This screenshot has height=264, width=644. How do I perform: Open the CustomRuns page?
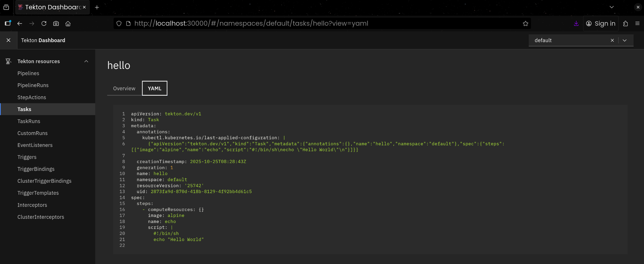33,133
